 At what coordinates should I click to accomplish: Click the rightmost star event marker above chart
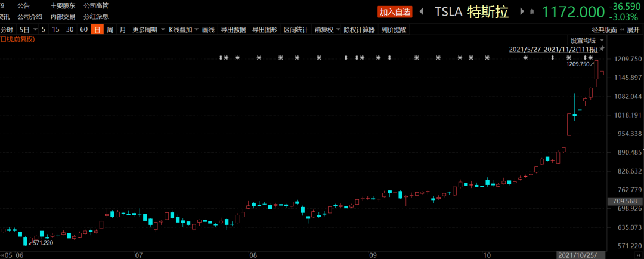[x=590, y=57]
